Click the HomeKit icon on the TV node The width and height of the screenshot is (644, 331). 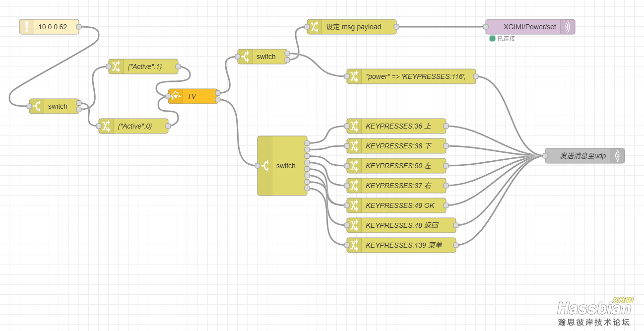[176, 96]
